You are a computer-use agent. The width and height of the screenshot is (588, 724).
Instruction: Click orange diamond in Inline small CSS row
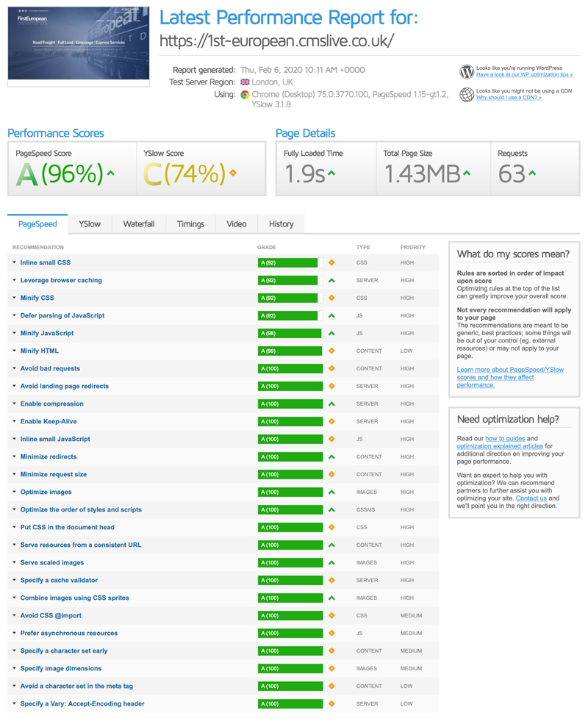(x=331, y=262)
